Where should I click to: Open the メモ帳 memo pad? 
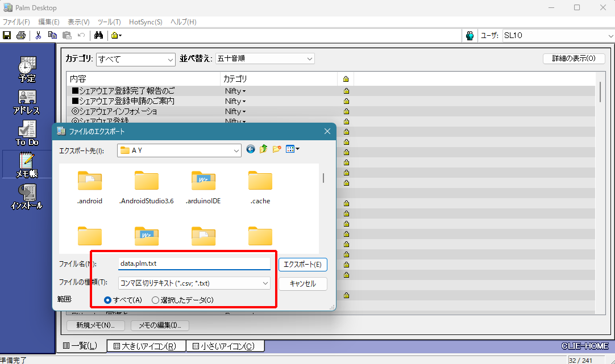coord(27,165)
